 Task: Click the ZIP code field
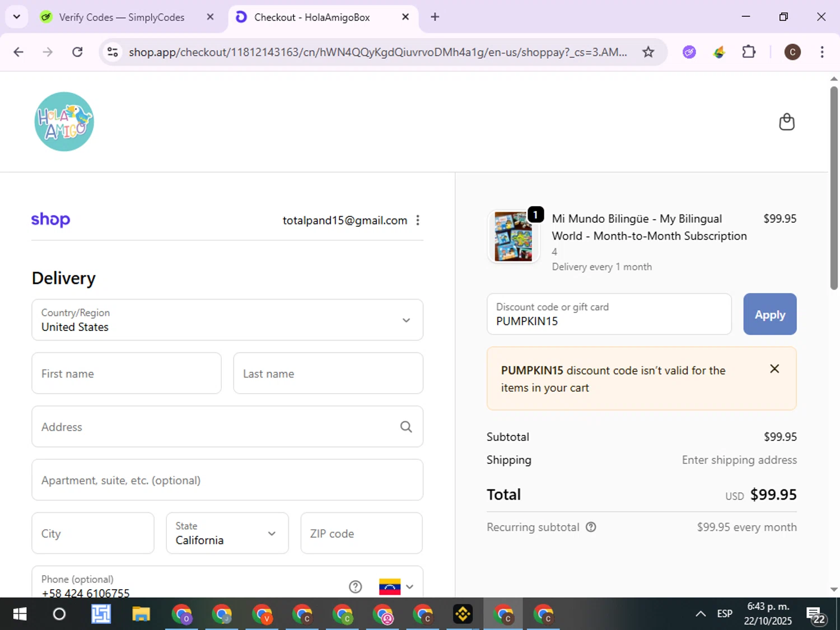tap(361, 533)
